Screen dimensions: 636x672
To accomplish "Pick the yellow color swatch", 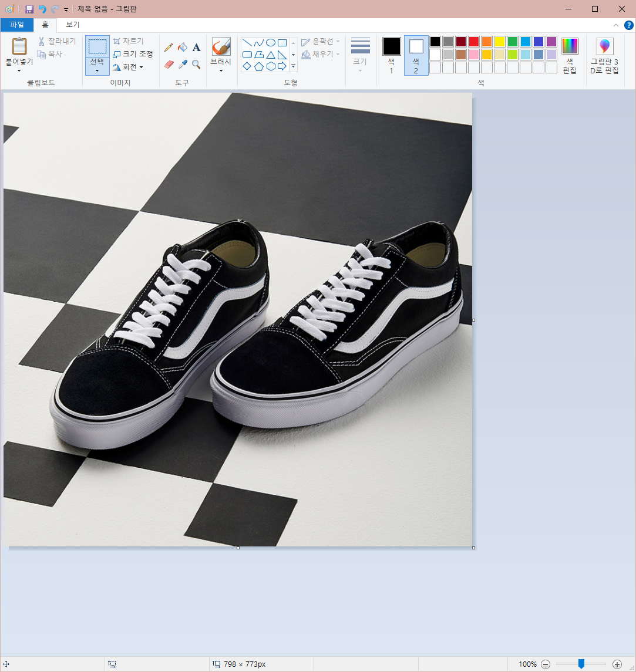I will pyautogui.click(x=500, y=42).
